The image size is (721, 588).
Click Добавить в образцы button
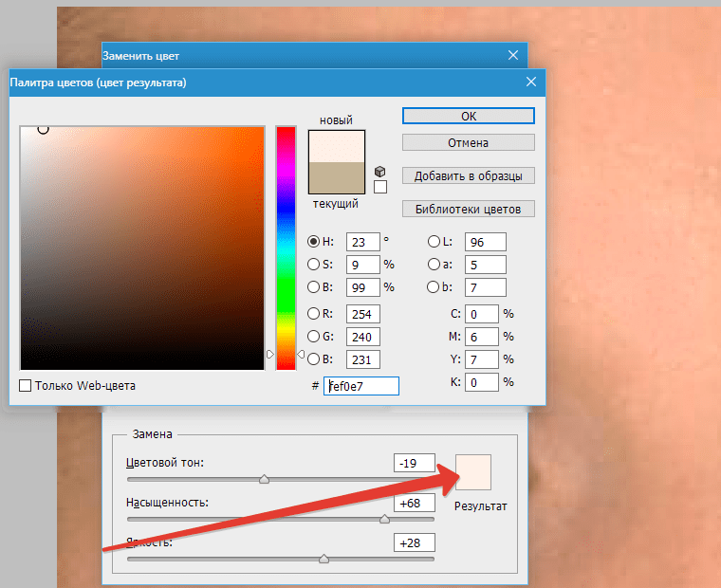click(x=469, y=175)
